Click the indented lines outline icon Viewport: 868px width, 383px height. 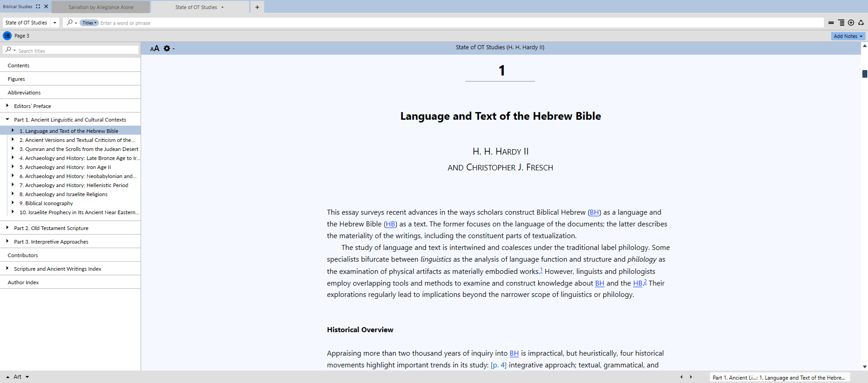click(x=841, y=23)
